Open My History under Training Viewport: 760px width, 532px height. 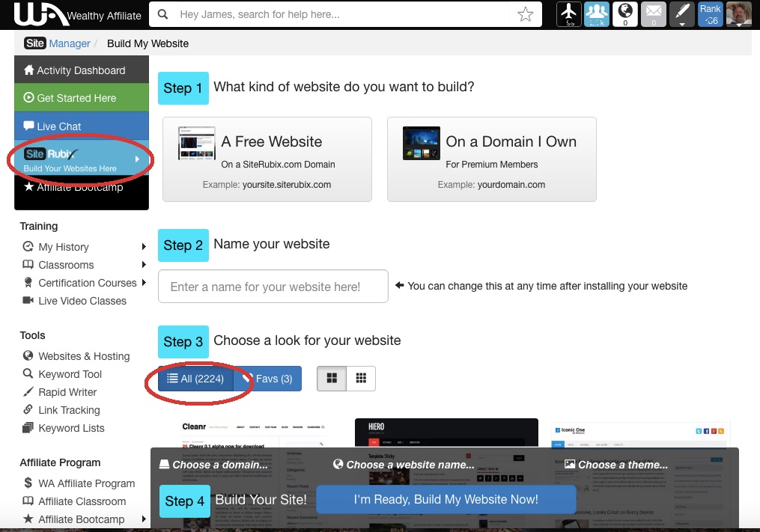pyautogui.click(x=64, y=247)
